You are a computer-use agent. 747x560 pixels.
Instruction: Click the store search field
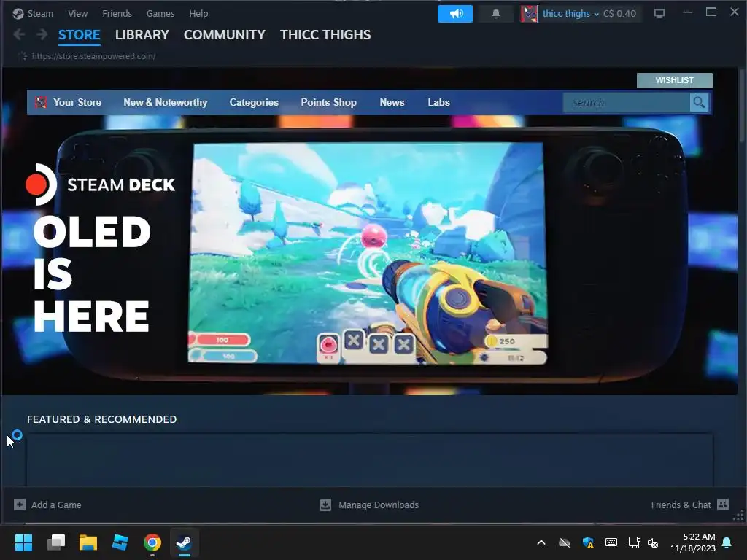pos(627,102)
